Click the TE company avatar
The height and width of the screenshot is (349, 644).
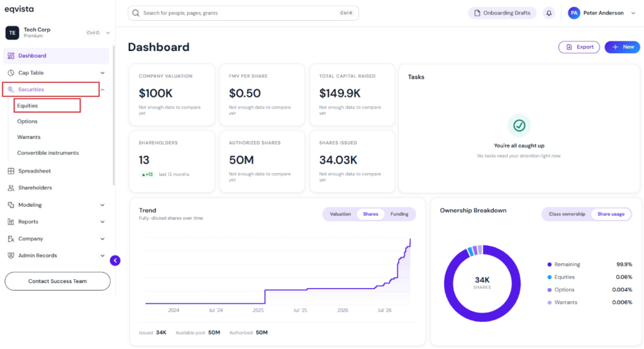point(13,33)
